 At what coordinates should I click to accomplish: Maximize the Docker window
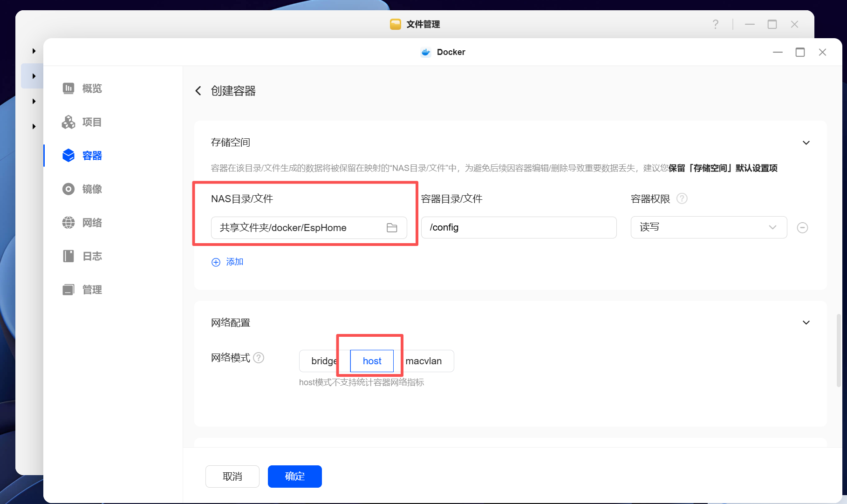[x=800, y=52]
